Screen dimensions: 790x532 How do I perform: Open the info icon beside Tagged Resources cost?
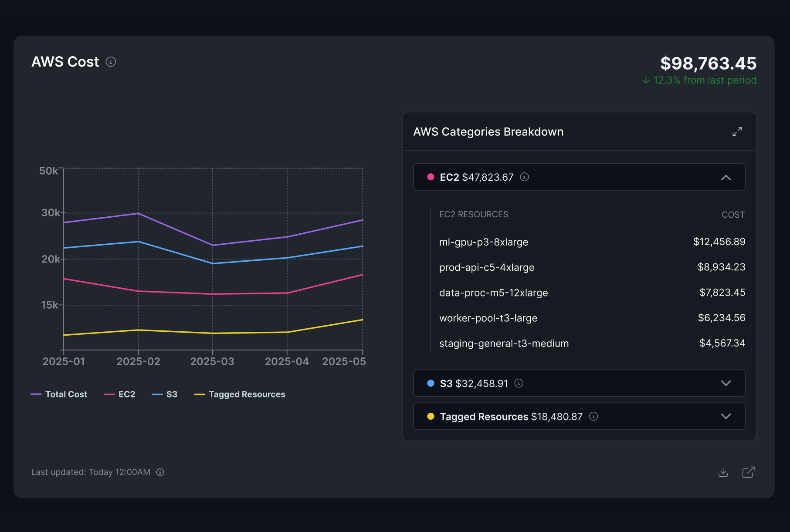[593, 417]
